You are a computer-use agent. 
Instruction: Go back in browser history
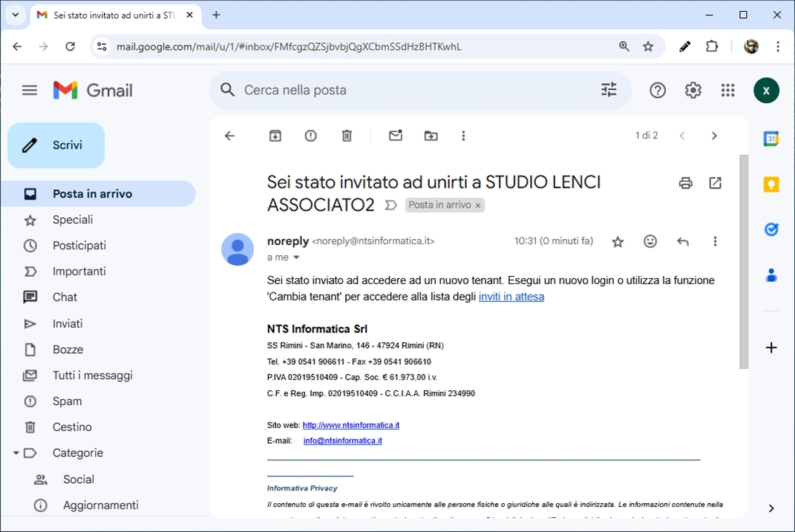point(17,47)
